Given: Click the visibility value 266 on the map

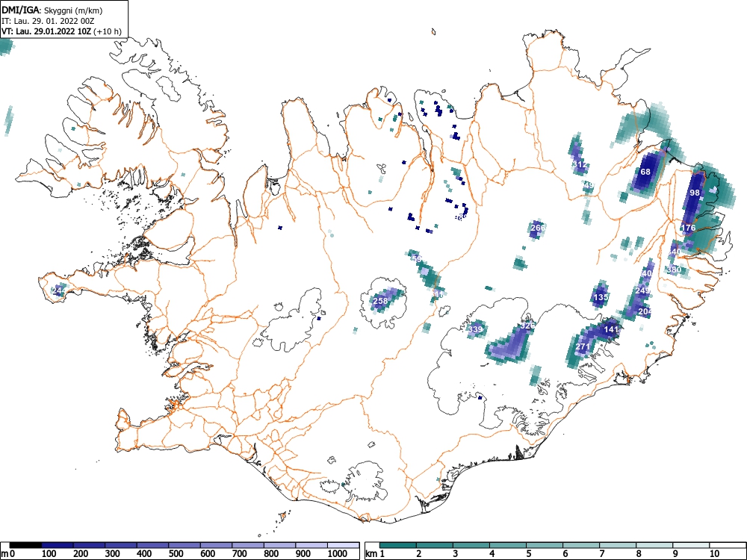Looking at the screenshot, I should point(537,228).
